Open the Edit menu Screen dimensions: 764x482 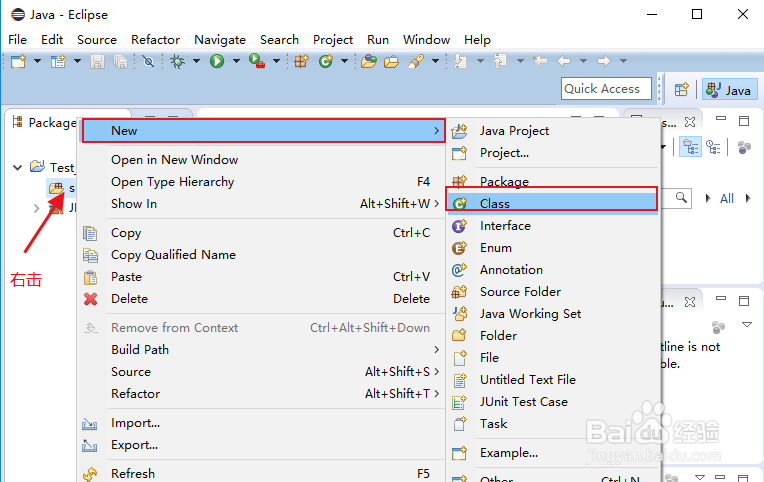pos(52,39)
